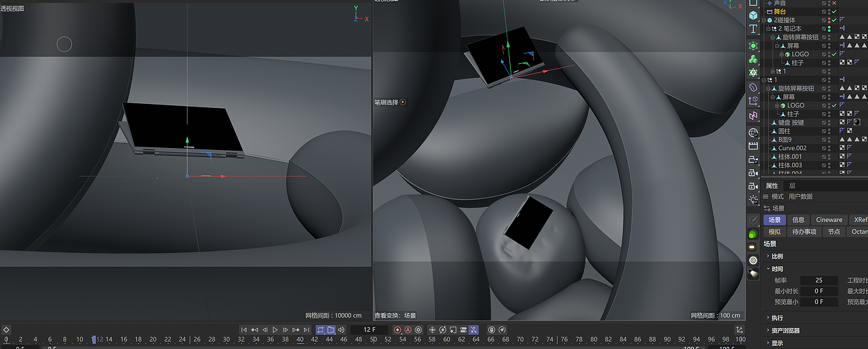Go to start of timeline
The width and height of the screenshot is (868, 349).
click(x=244, y=330)
